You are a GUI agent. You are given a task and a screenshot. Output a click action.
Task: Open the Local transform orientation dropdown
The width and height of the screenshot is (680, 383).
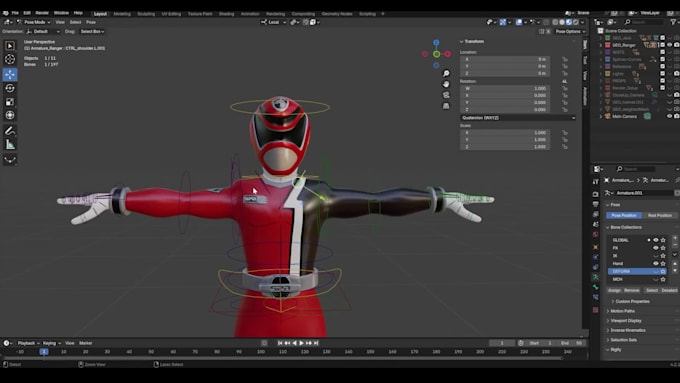(x=274, y=22)
